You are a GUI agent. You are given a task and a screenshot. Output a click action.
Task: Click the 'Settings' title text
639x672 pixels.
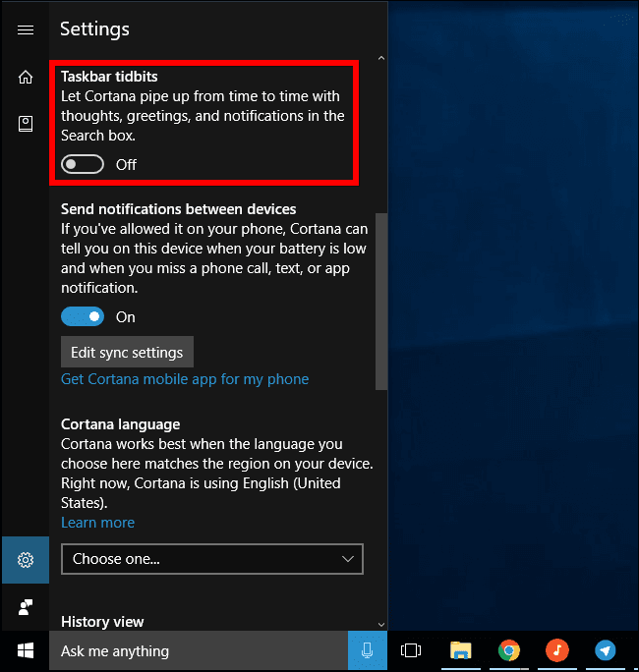click(x=94, y=29)
